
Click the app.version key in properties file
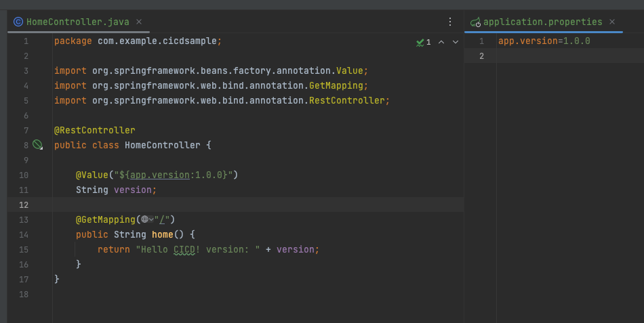point(528,41)
